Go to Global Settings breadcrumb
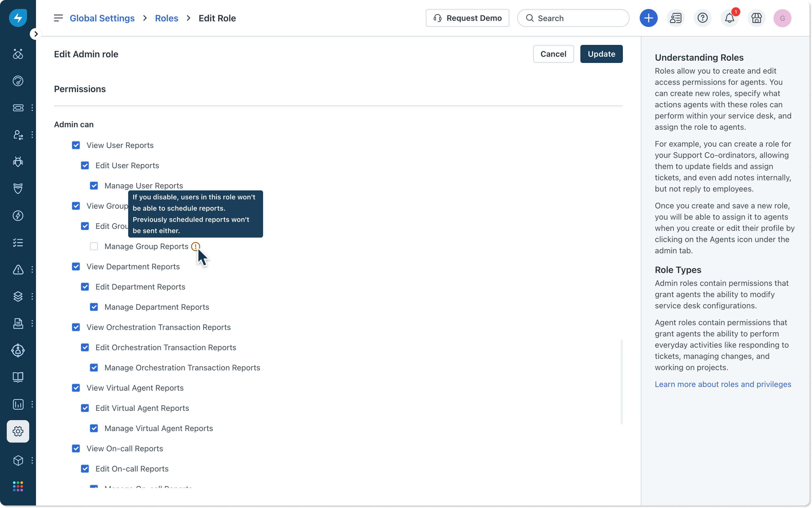This screenshot has height=508, width=812. pos(102,18)
